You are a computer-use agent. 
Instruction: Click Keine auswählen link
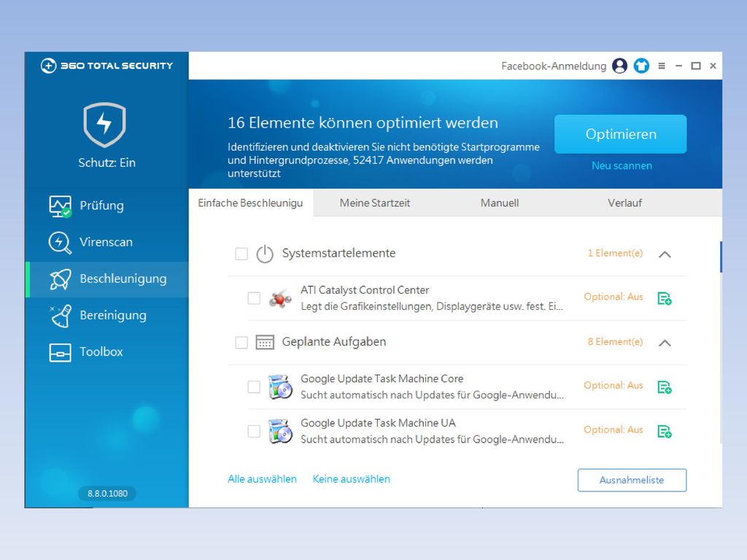click(351, 479)
